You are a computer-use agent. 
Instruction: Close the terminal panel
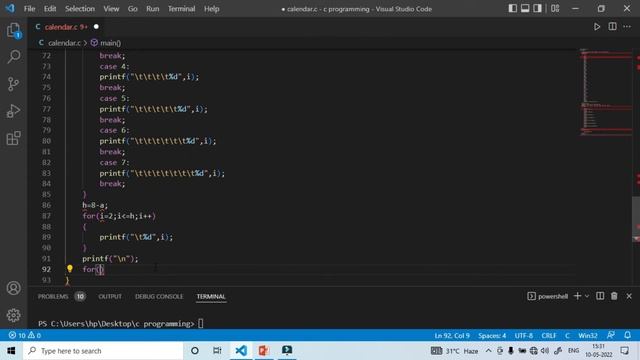coord(629,296)
